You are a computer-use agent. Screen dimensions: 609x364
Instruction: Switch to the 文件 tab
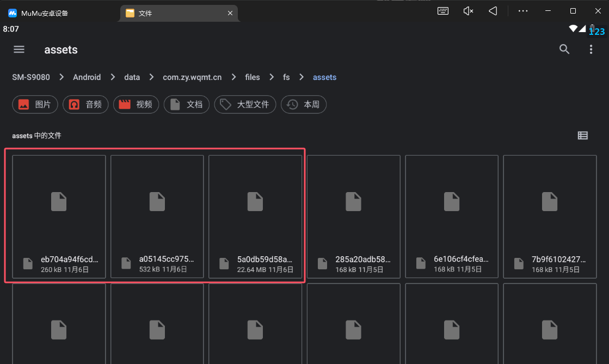click(179, 13)
